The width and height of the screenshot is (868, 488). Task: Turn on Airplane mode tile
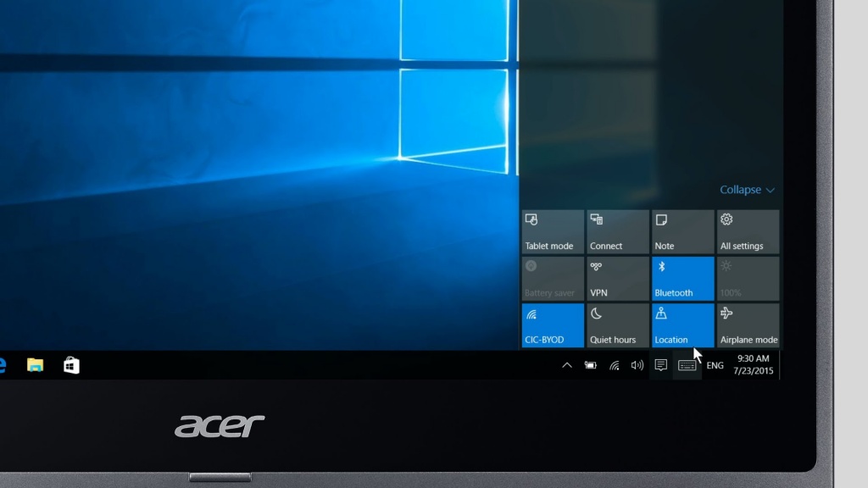(x=748, y=325)
